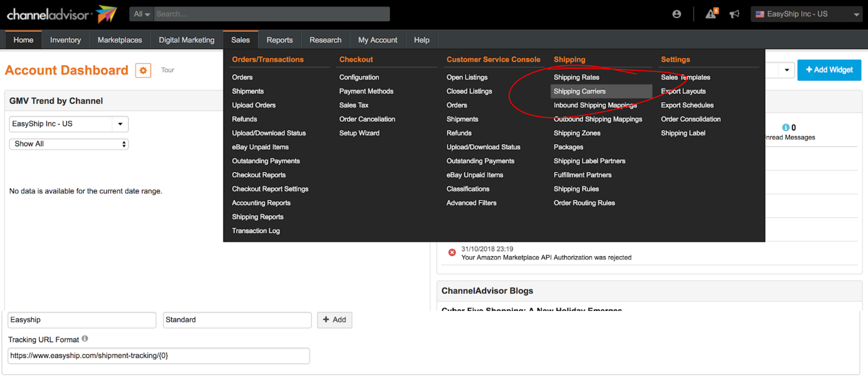Image resolution: width=868 pixels, height=379 pixels.
Task: Click the Amazon authorization error icon
Action: pos(452,252)
